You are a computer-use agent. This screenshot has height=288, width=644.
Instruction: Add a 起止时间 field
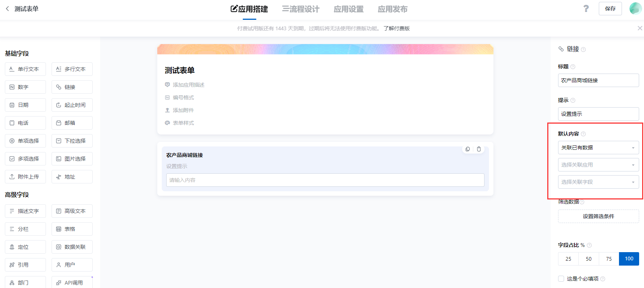[72, 105]
